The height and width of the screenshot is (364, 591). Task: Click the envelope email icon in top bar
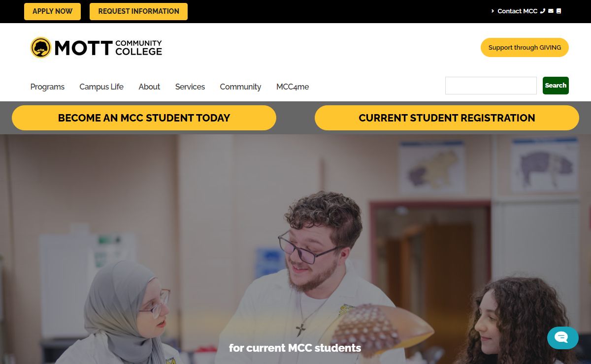click(x=551, y=11)
